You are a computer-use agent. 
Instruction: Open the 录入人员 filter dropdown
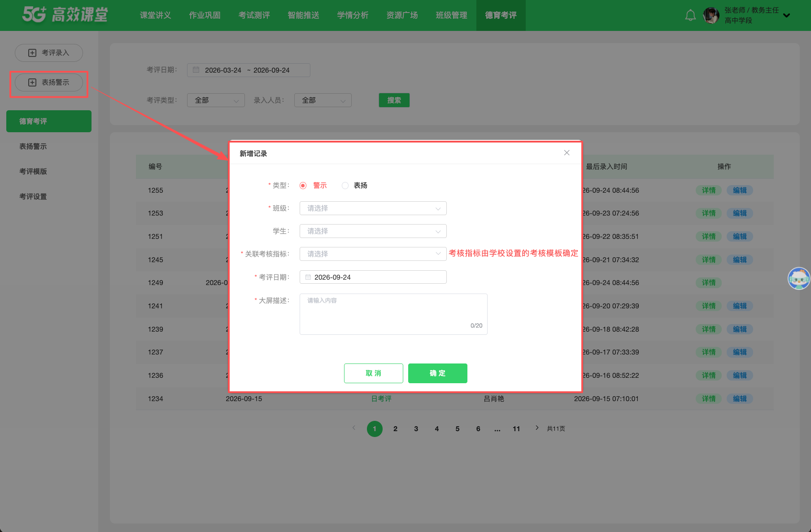[x=323, y=100]
